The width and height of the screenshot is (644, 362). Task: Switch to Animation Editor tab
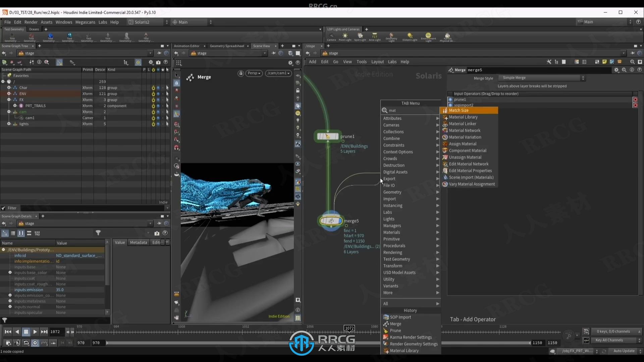click(186, 46)
